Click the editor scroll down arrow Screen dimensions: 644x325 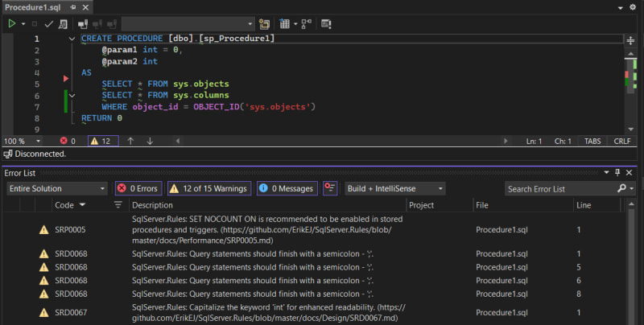click(630, 130)
